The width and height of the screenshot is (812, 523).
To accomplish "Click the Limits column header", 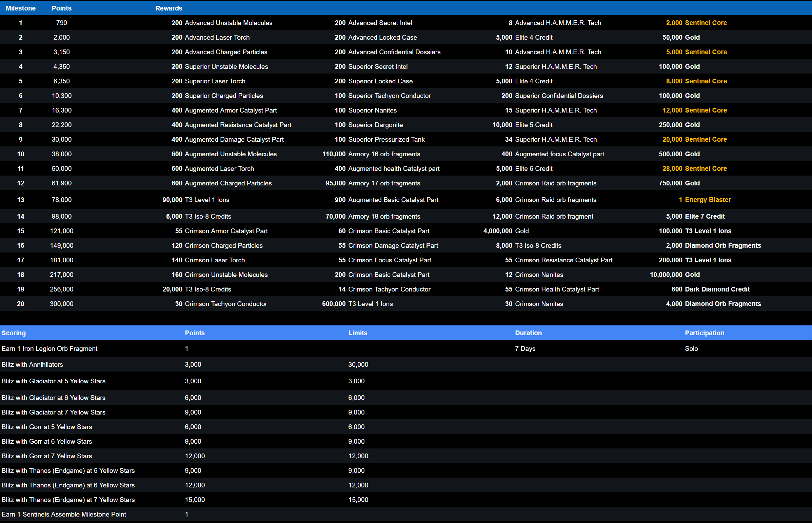I will click(358, 333).
